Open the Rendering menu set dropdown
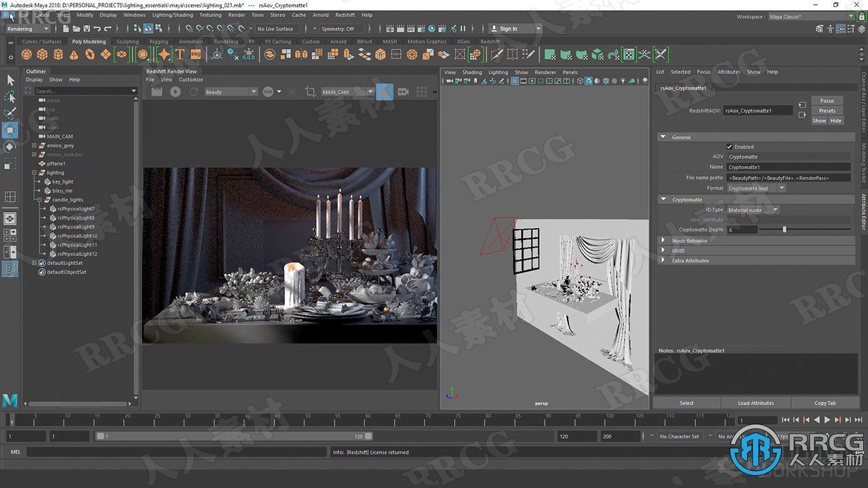 pyautogui.click(x=28, y=28)
